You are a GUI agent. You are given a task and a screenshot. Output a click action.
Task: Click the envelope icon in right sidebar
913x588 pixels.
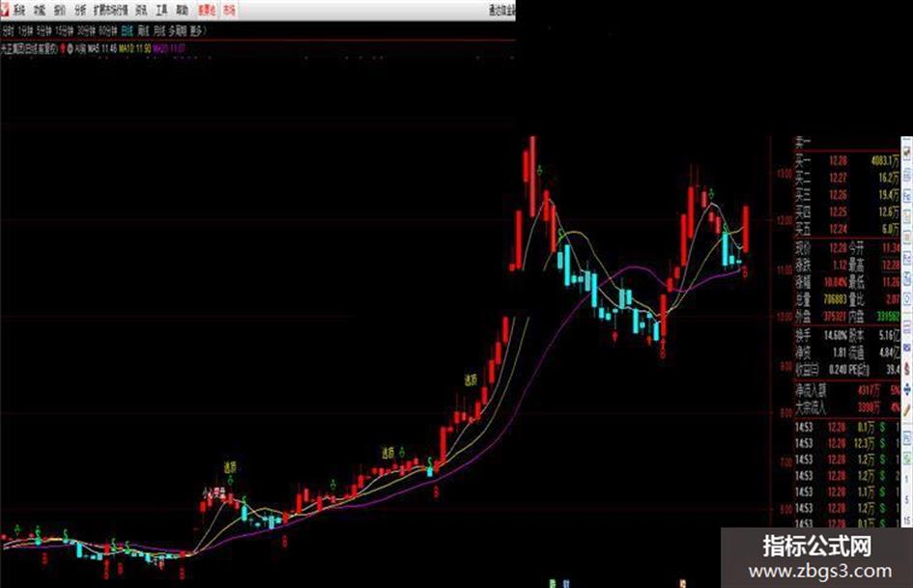tap(907, 348)
